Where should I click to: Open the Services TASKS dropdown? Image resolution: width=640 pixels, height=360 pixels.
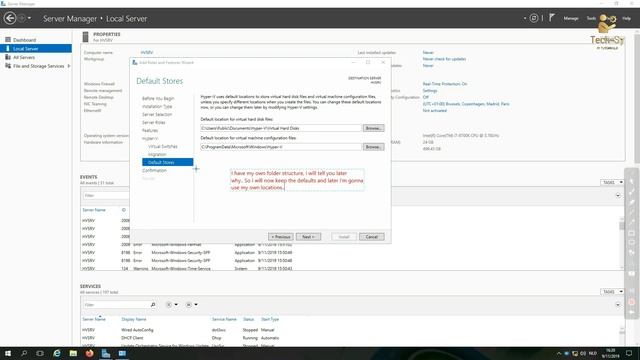coord(611,291)
